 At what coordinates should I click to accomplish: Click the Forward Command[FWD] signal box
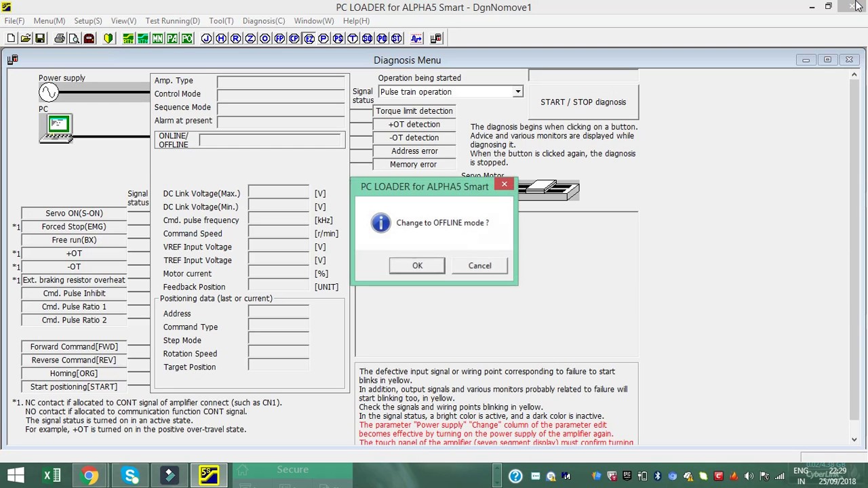74,347
